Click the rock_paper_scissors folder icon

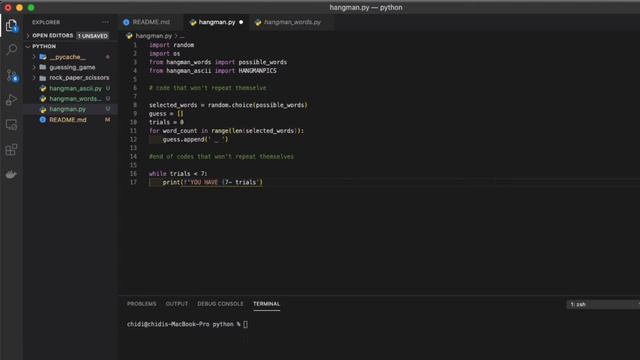click(43, 78)
